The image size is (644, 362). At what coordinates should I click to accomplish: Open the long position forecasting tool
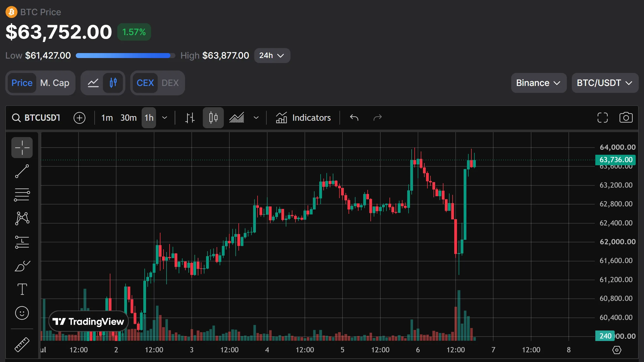[x=22, y=242]
